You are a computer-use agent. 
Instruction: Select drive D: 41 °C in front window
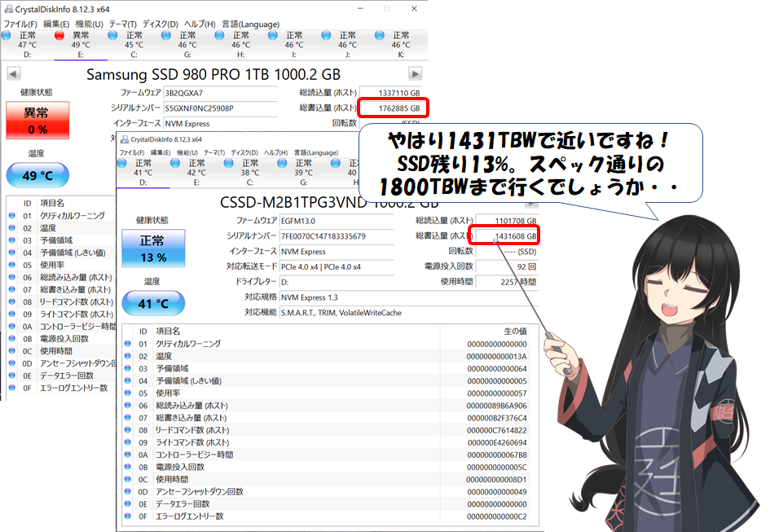[143, 173]
